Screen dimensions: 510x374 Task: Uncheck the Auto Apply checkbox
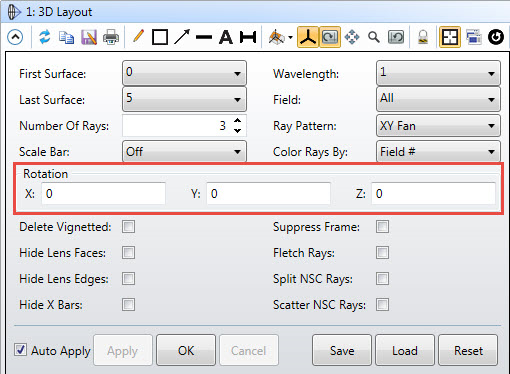[x=20, y=350]
